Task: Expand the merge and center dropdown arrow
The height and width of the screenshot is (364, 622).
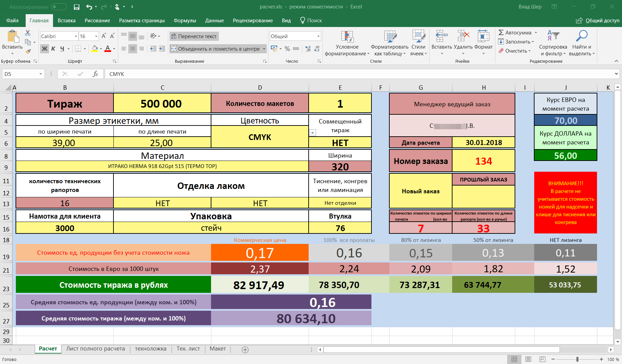Action: 264,49
